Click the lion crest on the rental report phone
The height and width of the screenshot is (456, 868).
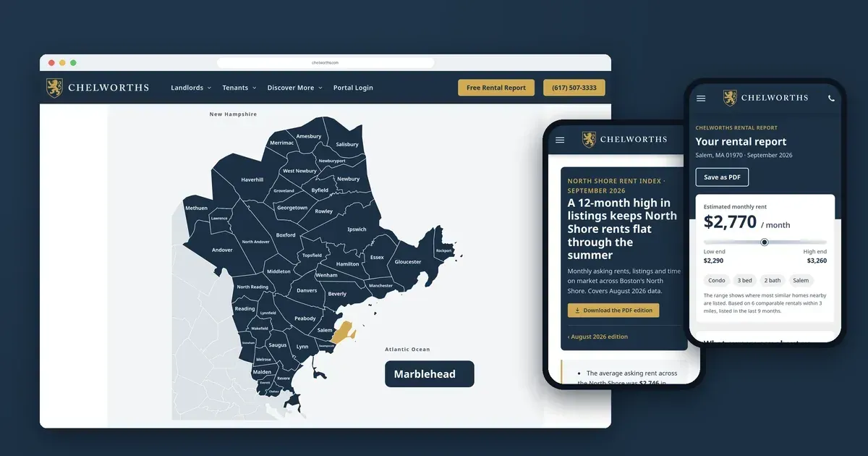730,98
